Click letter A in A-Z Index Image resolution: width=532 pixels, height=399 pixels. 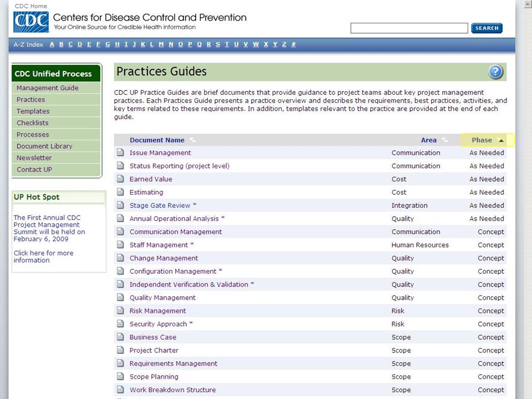[52, 44]
